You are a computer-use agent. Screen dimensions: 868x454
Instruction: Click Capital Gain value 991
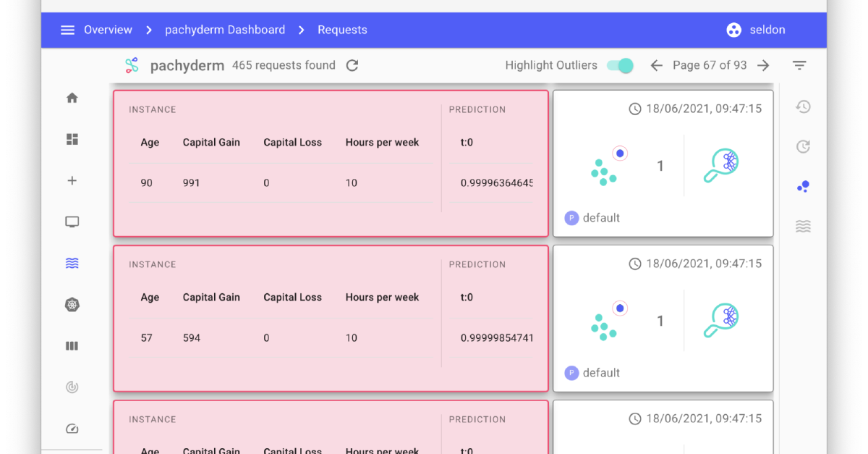click(x=192, y=183)
